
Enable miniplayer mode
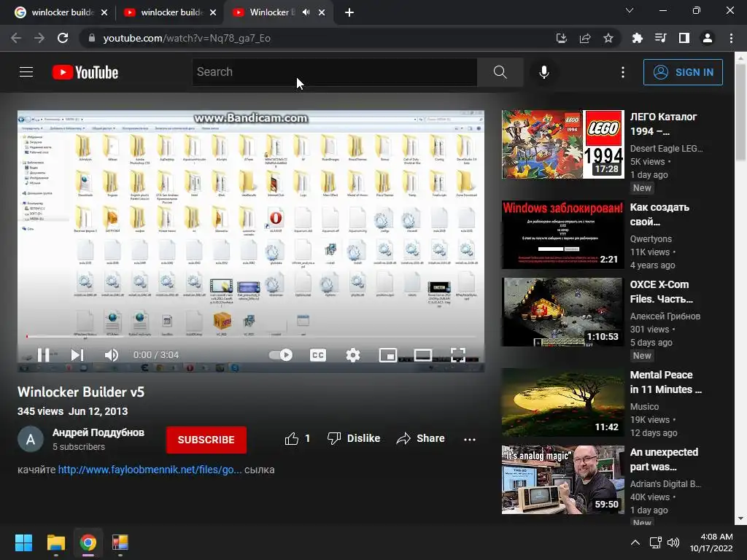[x=388, y=355]
